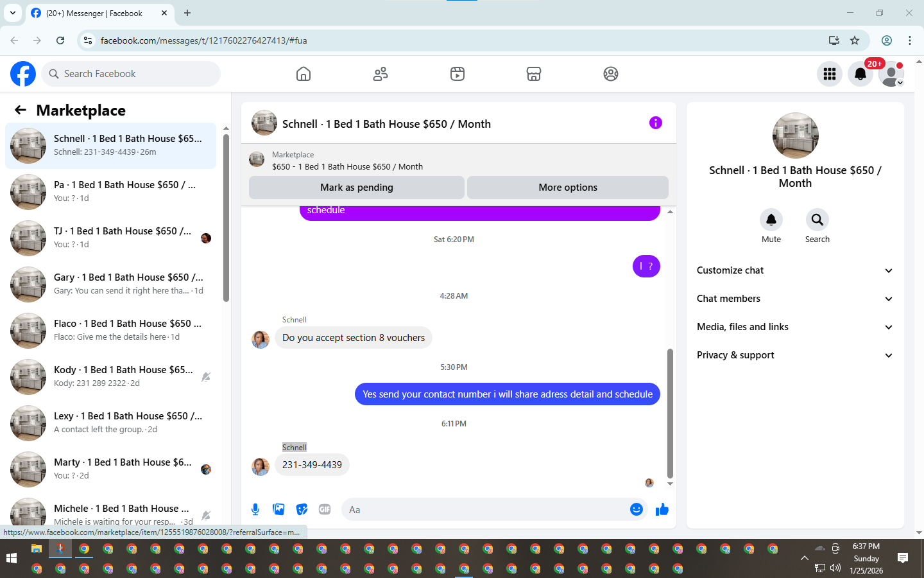This screenshot has width=924, height=578.
Task: Open the Lexy conversation in the list
Action: [111, 423]
